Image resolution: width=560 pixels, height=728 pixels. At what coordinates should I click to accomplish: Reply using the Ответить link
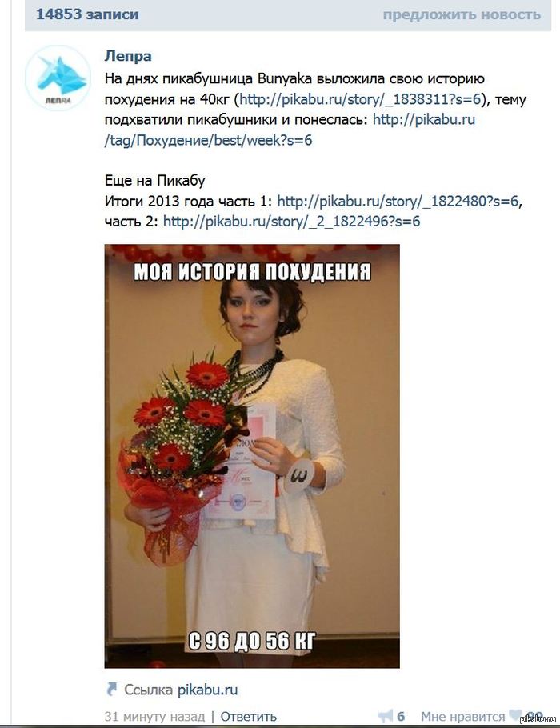click(249, 716)
